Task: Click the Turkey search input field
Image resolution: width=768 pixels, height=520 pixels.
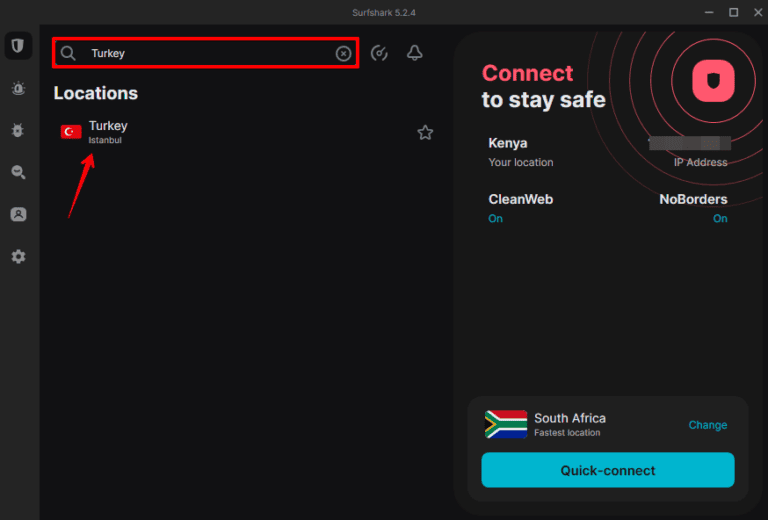Action: pos(210,53)
